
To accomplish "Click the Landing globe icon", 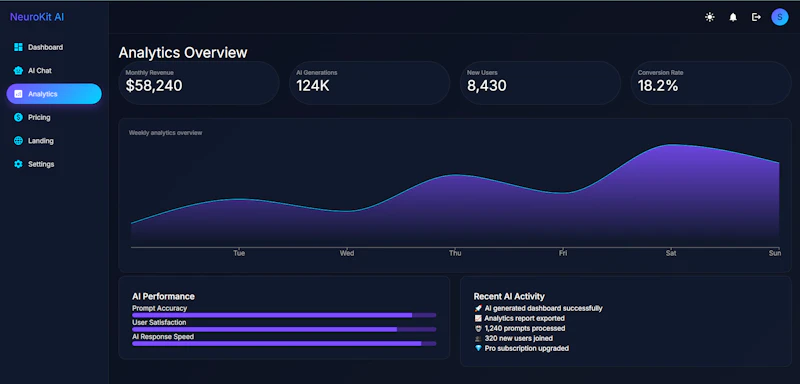I will pyautogui.click(x=18, y=141).
